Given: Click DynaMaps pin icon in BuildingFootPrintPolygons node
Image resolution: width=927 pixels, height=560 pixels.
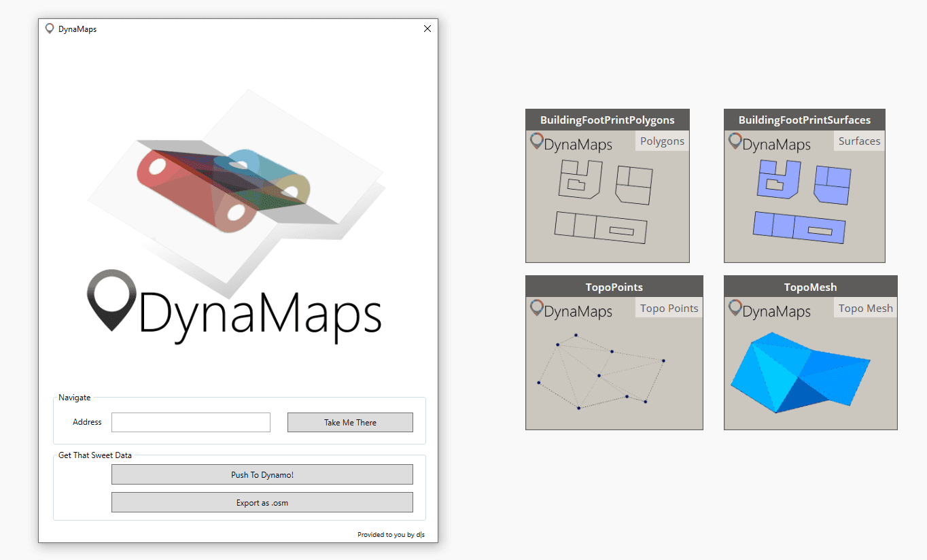Looking at the screenshot, I should click(537, 141).
